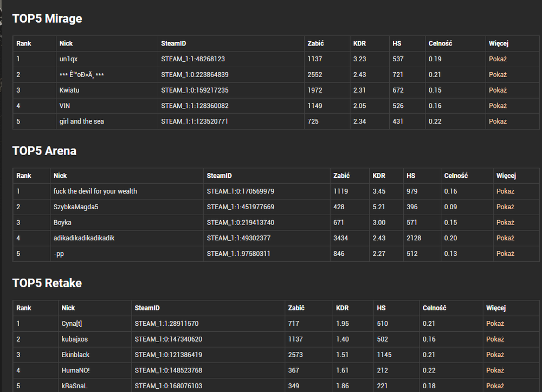Click KDR header in Arena table
This screenshot has height=392, width=542.
click(x=379, y=176)
